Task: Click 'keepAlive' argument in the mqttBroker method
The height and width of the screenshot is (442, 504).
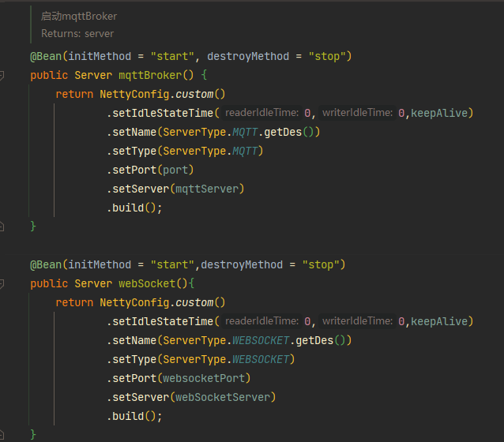Action: 439,113
